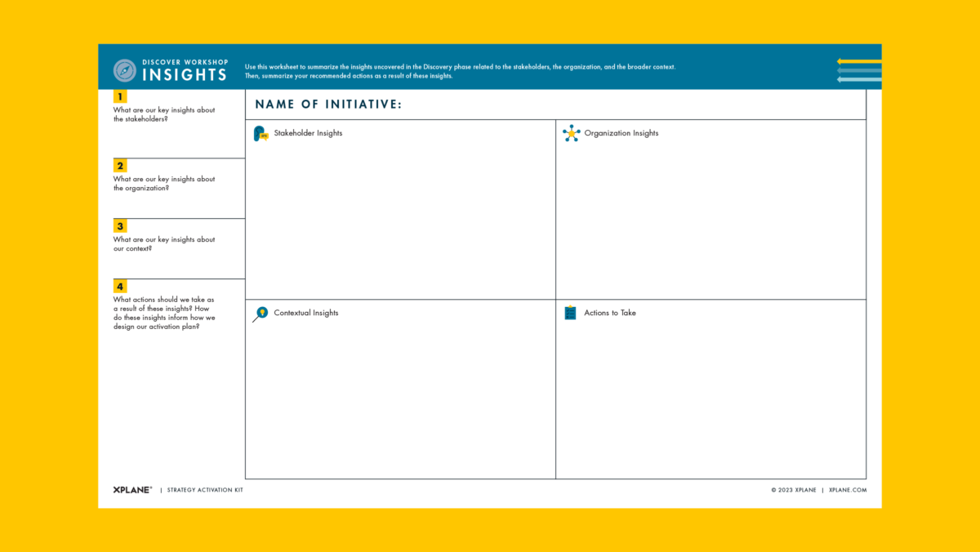Image resolution: width=980 pixels, height=552 pixels.
Task: Click the INSIGHTS title in the header
Action: click(185, 75)
